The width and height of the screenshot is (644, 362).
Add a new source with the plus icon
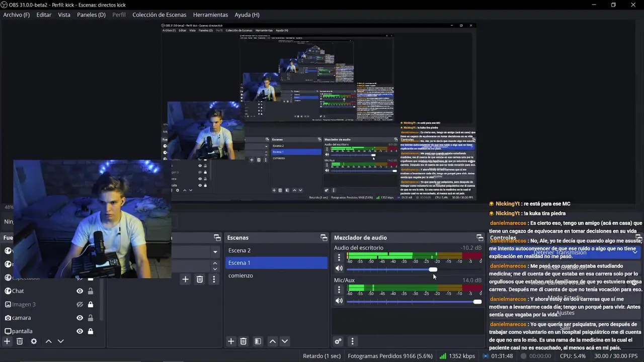(7, 341)
